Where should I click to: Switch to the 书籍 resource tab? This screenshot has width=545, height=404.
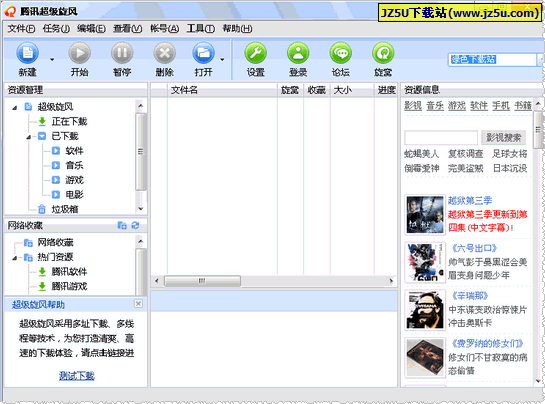coord(523,106)
